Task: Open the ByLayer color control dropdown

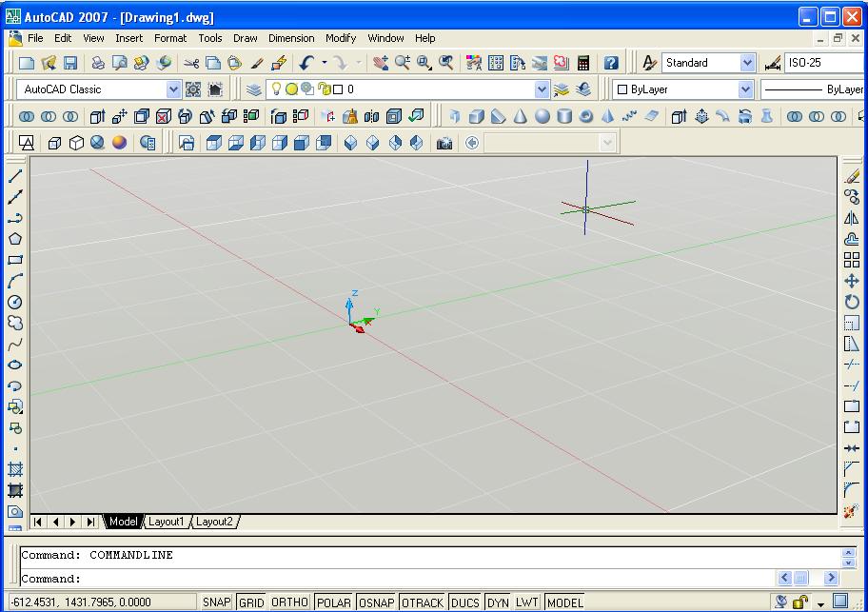Action: click(745, 89)
